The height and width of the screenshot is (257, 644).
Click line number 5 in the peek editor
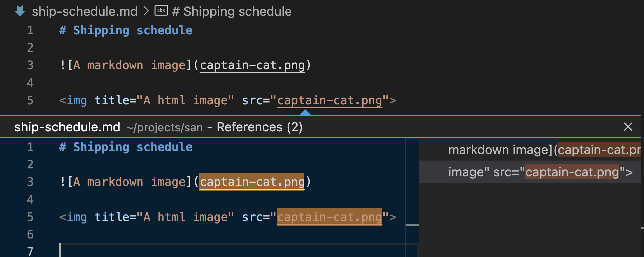coord(30,217)
